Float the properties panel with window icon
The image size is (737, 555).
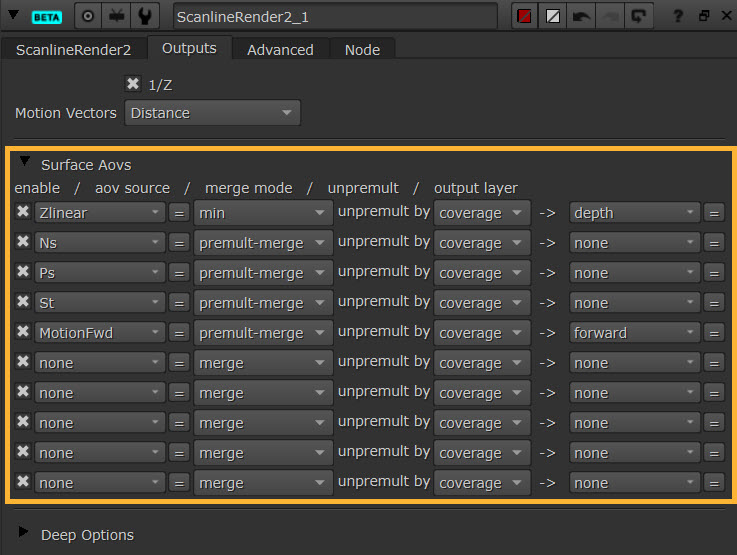[703, 17]
